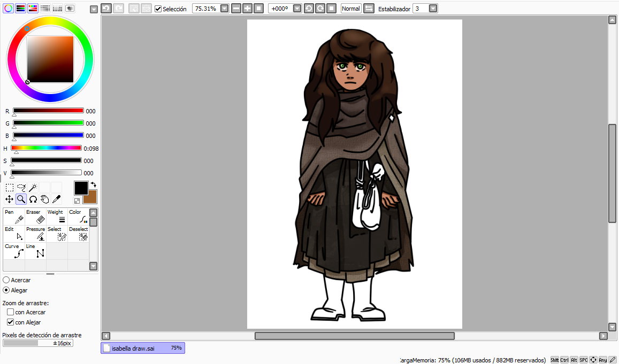Rotate canvas counterclockwise

click(x=309, y=8)
